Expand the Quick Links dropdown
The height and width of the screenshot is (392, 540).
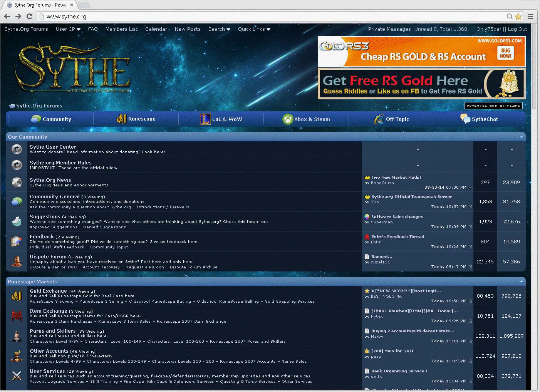(254, 29)
